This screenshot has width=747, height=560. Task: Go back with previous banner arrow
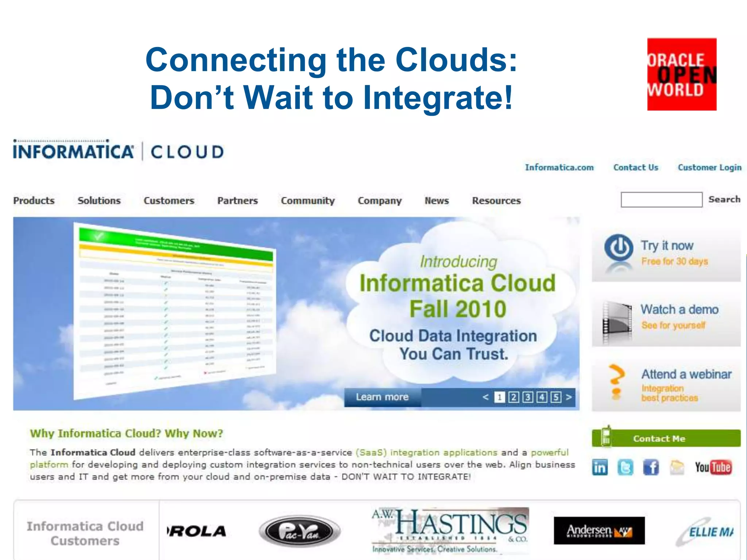point(485,397)
